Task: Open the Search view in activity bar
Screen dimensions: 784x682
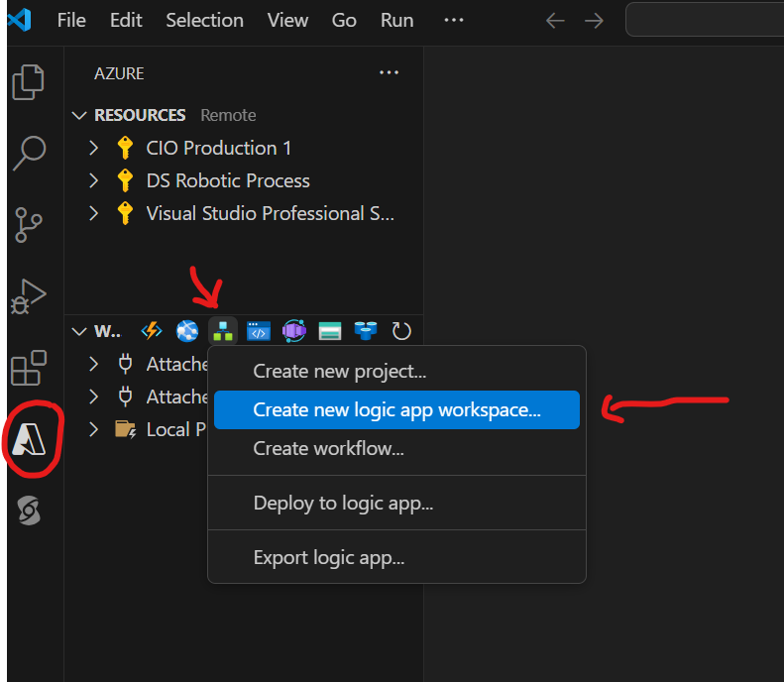Action: tap(29, 153)
